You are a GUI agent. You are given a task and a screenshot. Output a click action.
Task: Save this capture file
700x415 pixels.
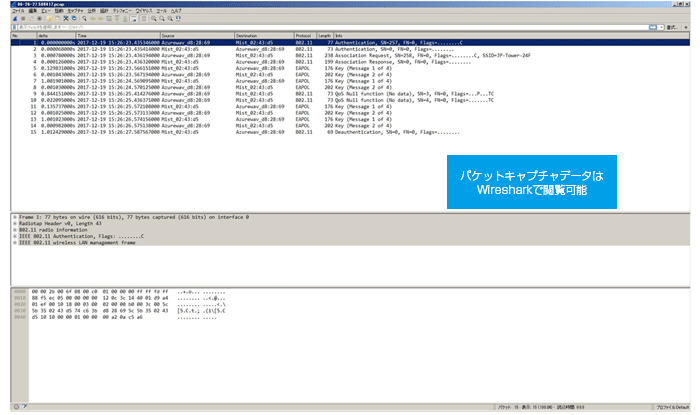pos(58,19)
